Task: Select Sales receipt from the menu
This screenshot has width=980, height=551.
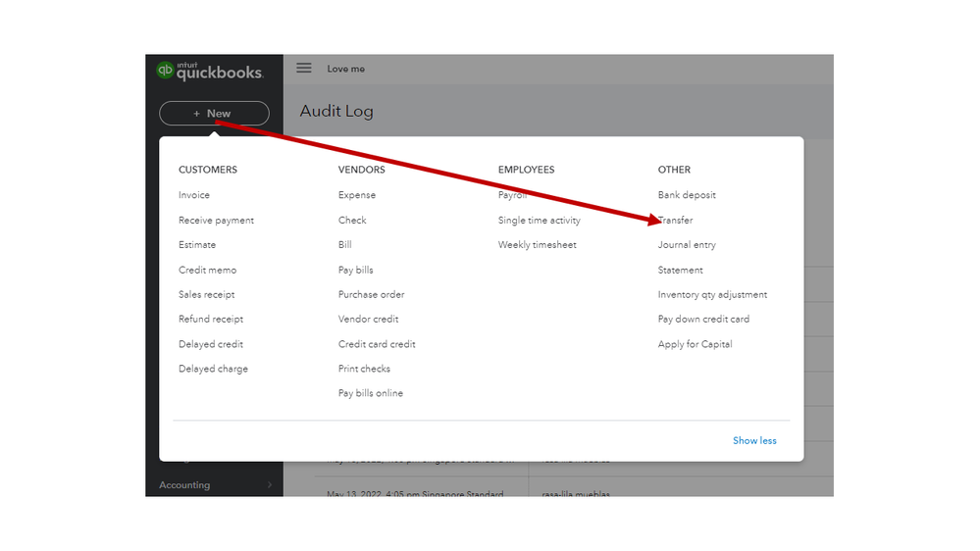Action: [x=206, y=294]
